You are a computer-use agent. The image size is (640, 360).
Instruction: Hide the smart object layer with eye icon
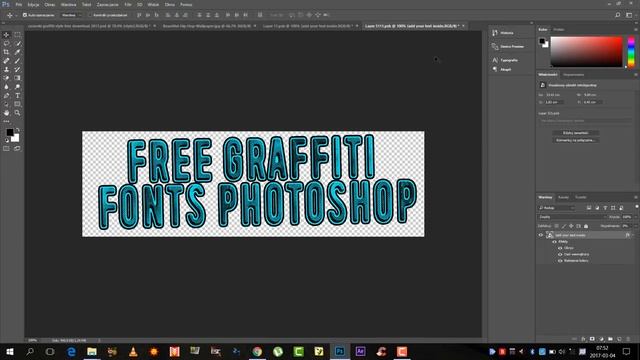coord(541,235)
